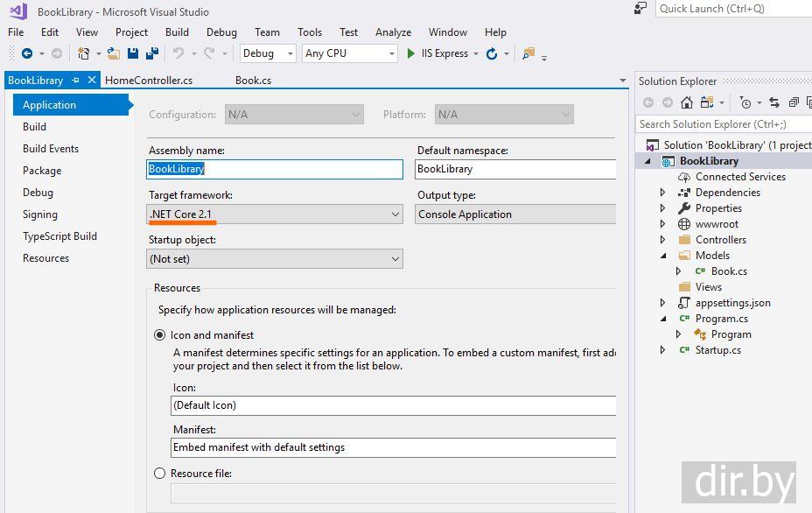Click the Home icon in Solution Explorer
Viewport: 812px width, 513px height.
point(687,102)
